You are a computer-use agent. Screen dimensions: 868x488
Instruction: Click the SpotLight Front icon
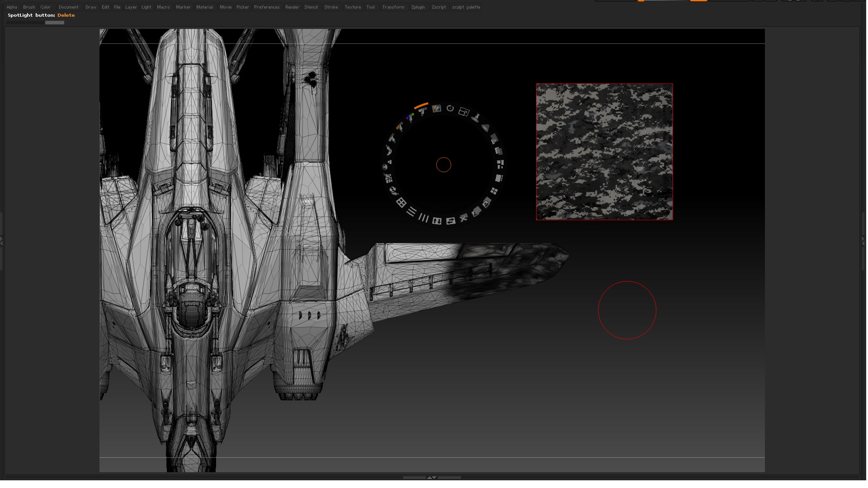[x=487, y=202]
